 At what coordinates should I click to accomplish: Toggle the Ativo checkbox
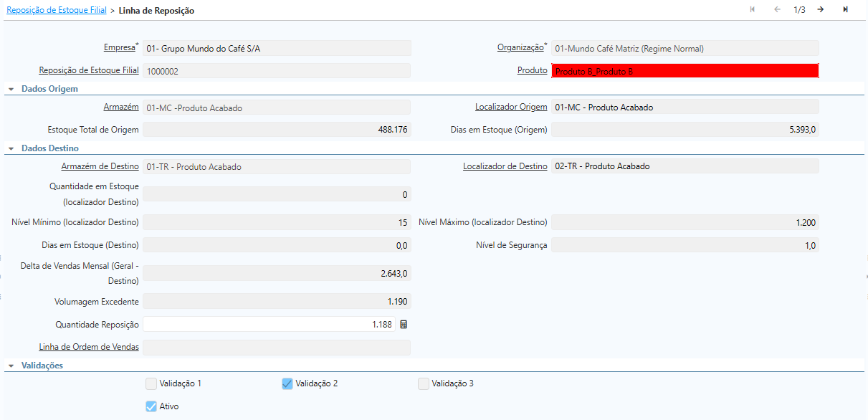[151, 406]
